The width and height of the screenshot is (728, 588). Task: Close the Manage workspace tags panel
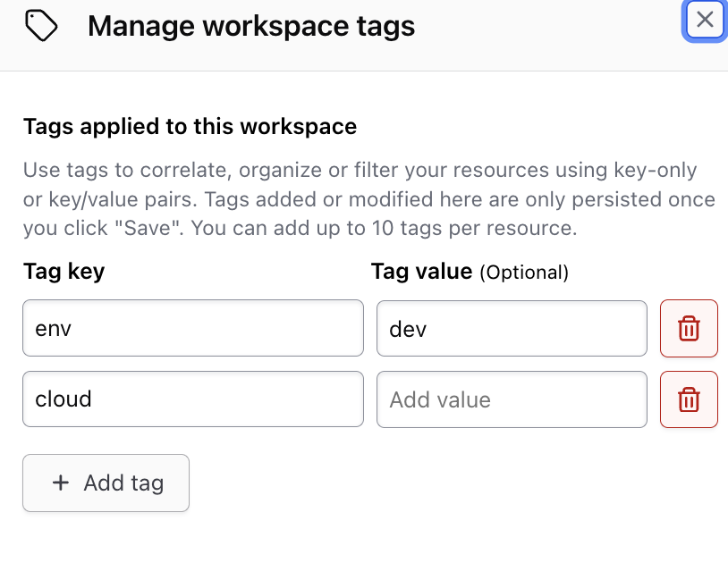point(705,21)
